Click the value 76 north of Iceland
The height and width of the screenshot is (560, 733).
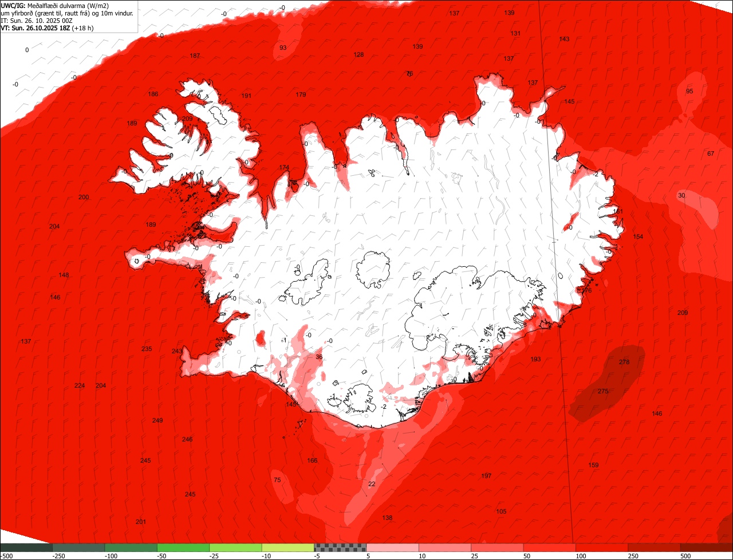coord(409,73)
